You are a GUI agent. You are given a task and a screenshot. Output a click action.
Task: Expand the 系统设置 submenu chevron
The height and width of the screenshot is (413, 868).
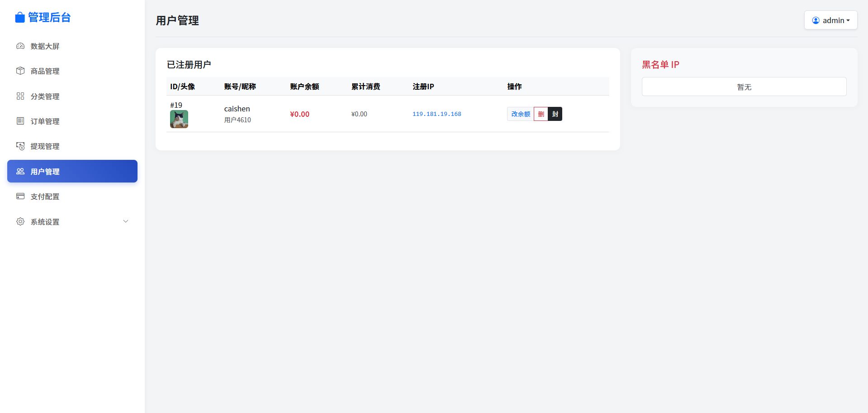(x=126, y=221)
